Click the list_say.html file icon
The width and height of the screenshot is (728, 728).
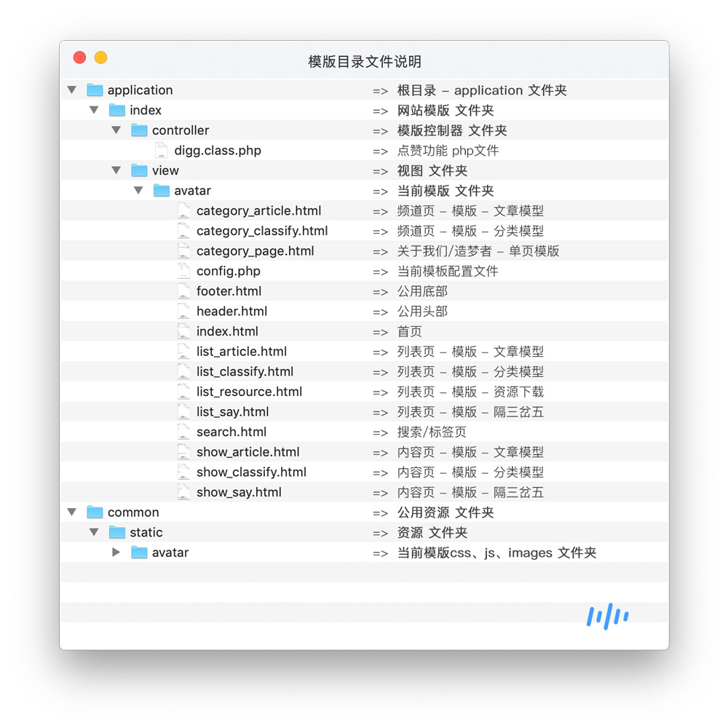(184, 412)
